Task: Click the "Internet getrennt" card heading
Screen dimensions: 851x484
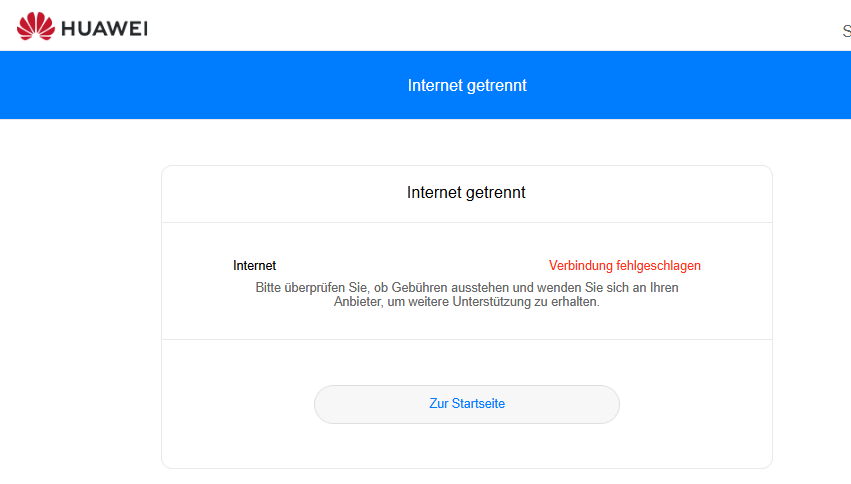Action: click(466, 192)
